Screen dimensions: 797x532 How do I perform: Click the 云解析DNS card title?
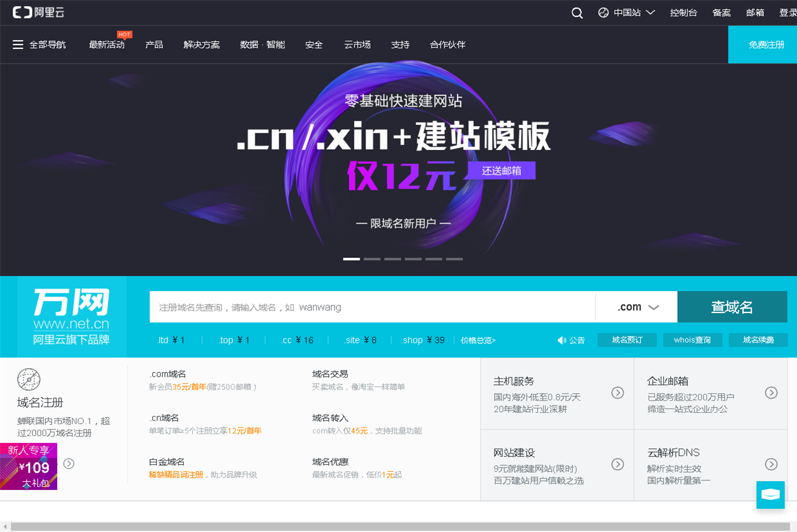point(673,452)
